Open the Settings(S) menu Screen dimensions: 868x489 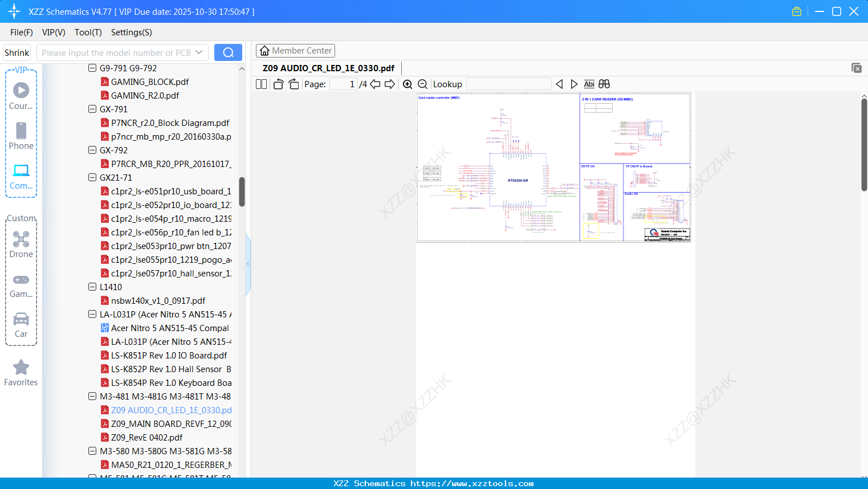coord(132,32)
